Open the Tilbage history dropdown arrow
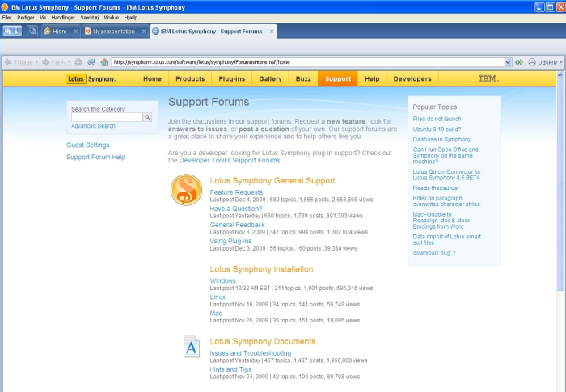The width and height of the screenshot is (566, 392). [36, 62]
